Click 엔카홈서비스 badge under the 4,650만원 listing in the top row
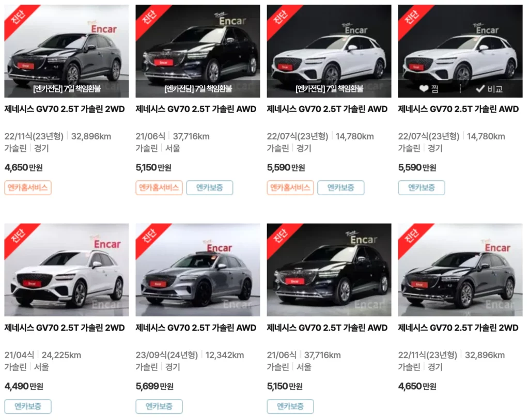Viewport: 529px width, 420px height. 28,188
